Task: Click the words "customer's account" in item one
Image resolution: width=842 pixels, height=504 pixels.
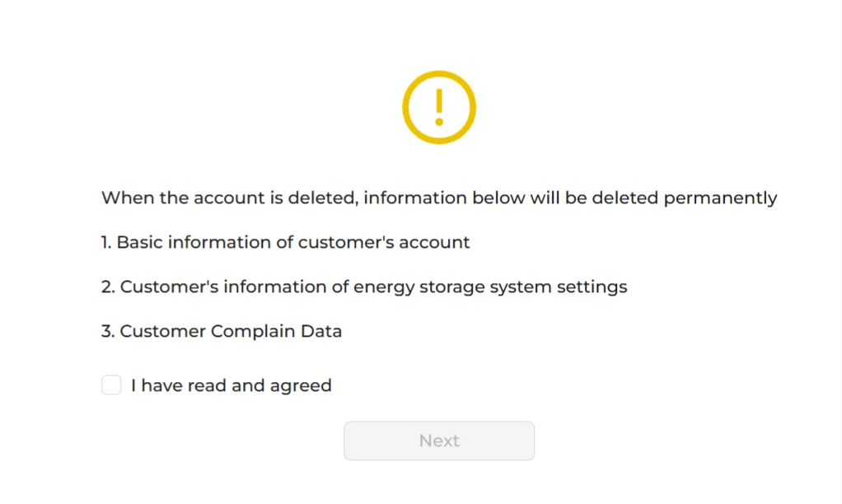Action: coord(384,243)
